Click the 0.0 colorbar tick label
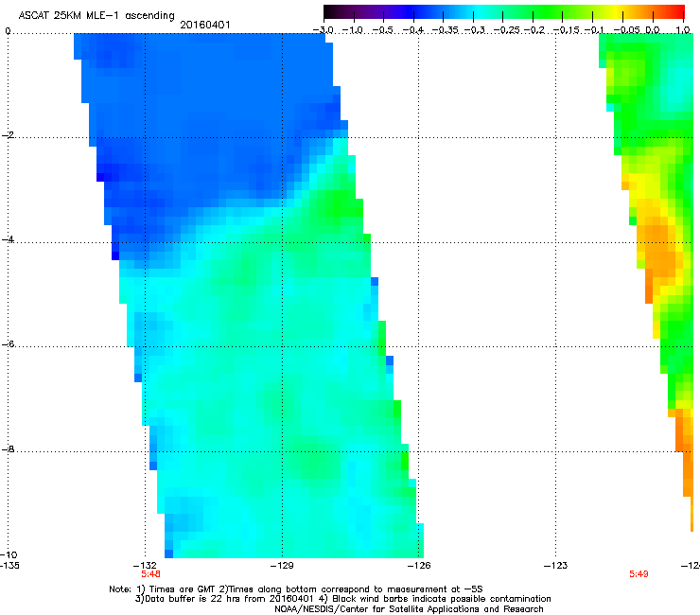 tap(653, 30)
